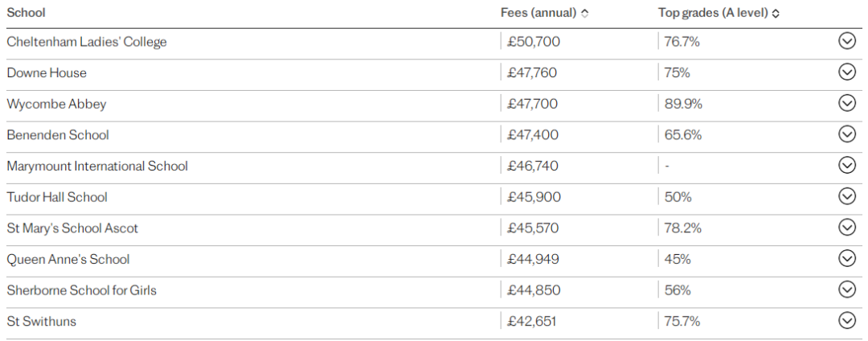868x341 pixels.
Task: Open Wycombe Abbey row chevron icon
Action: [847, 103]
